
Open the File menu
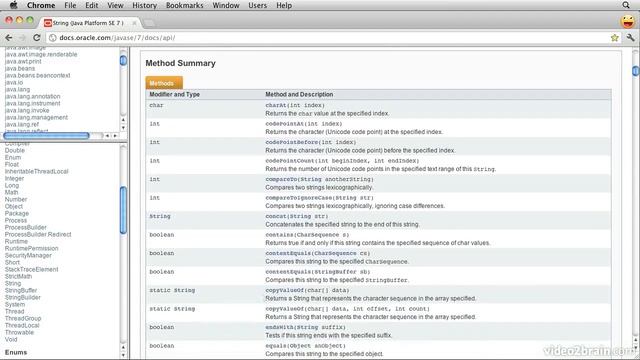[x=70, y=5]
